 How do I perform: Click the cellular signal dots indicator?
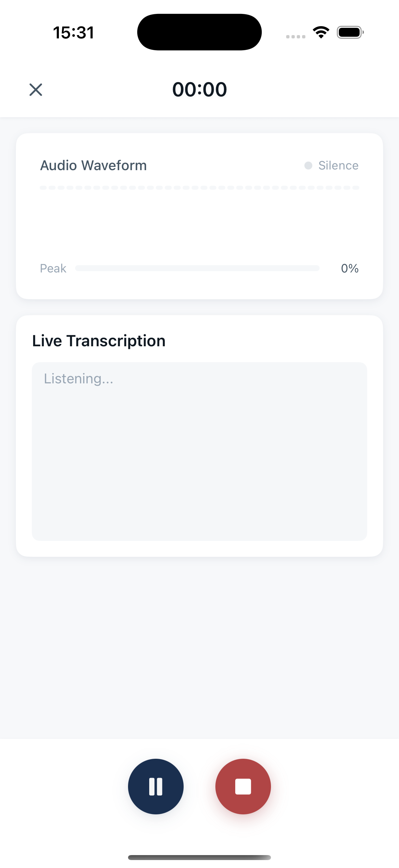(296, 35)
